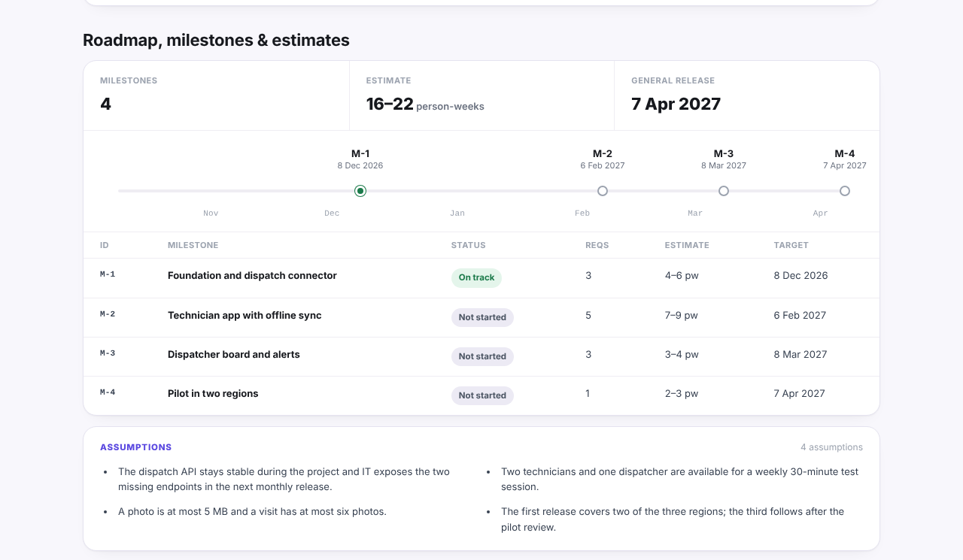
Task: Click Not started badge for Technician app
Action: 482,317
